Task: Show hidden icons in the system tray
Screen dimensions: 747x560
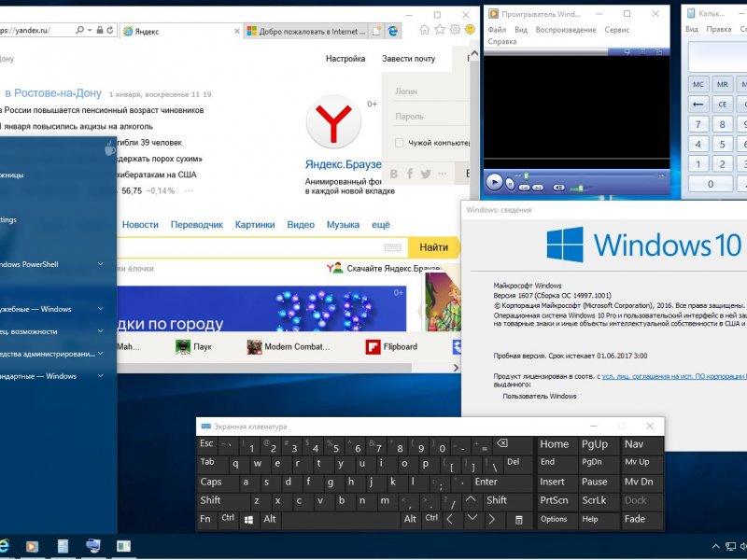Action: [715, 546]
